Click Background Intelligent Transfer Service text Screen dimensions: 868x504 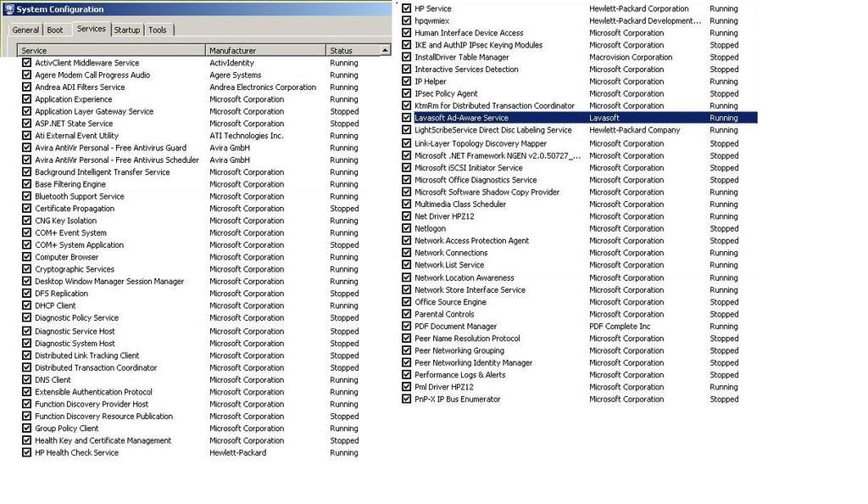pyautogui.click(x=103, y=171)
